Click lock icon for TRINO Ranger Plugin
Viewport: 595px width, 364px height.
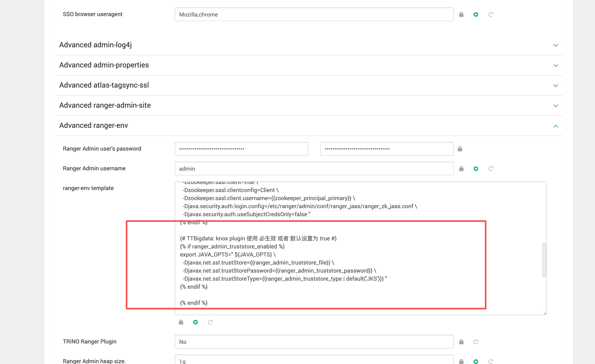point(461,342)
